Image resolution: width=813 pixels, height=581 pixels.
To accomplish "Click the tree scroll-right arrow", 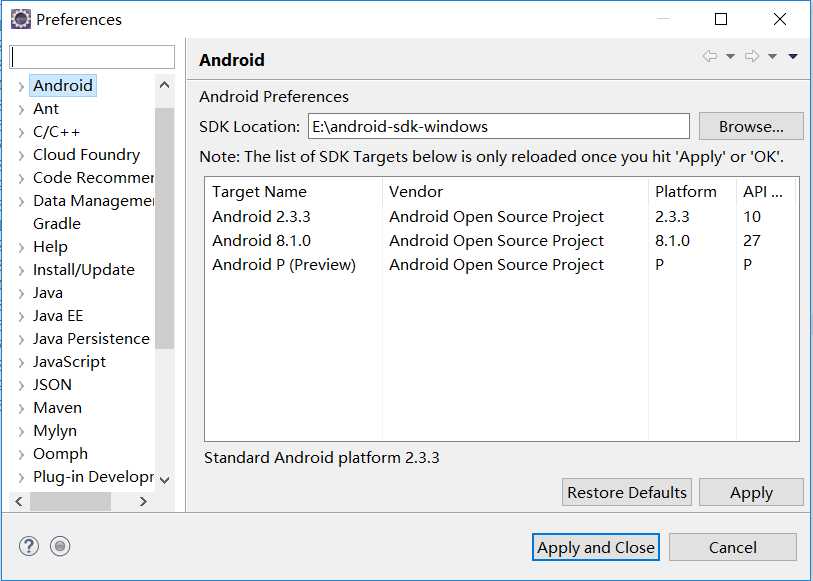I will (144, 501).
